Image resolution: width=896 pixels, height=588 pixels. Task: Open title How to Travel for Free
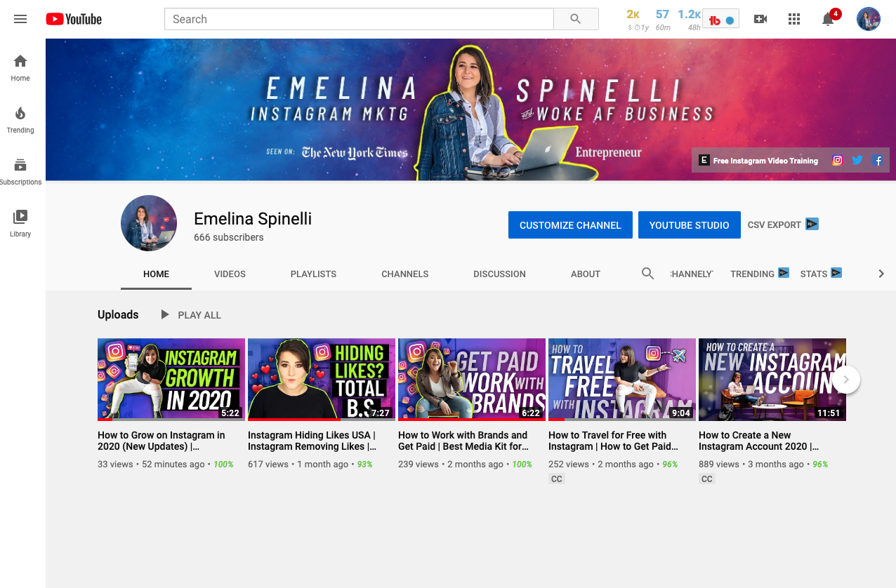point(613,441)
